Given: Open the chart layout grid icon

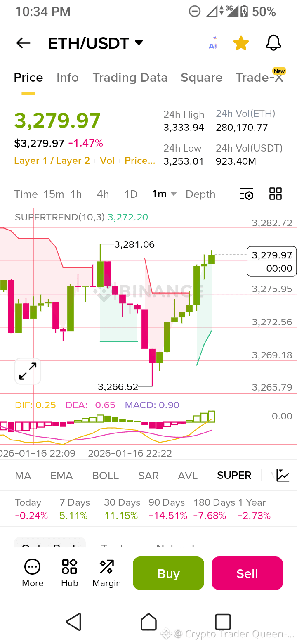Looking at the screenshot, I should [x=275, y=194].
